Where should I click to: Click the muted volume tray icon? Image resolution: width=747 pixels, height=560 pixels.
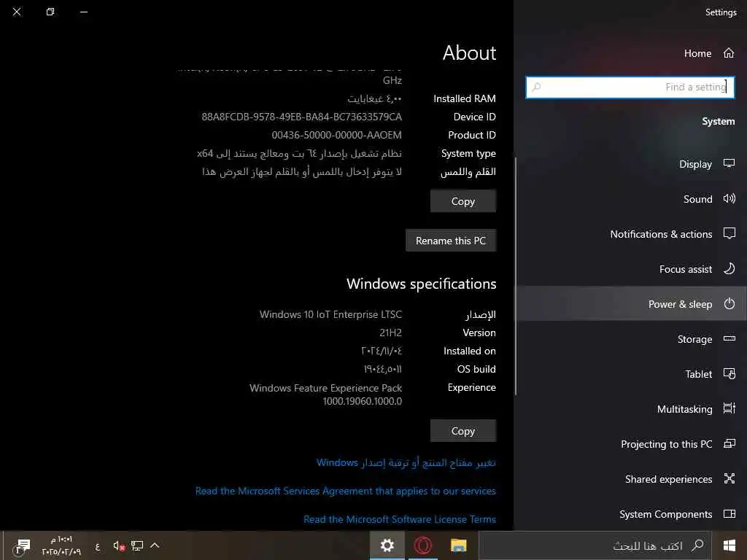[x=119, y=545]
